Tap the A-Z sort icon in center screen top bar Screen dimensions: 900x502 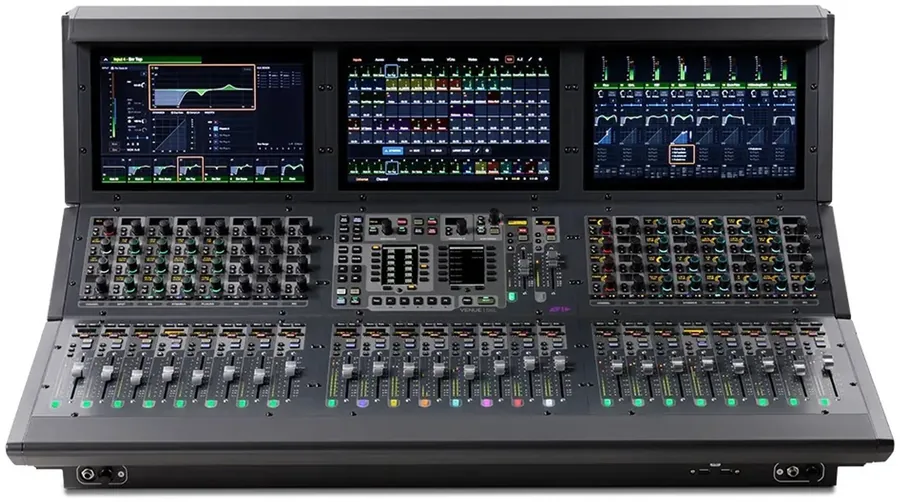(x=520, y=59)
